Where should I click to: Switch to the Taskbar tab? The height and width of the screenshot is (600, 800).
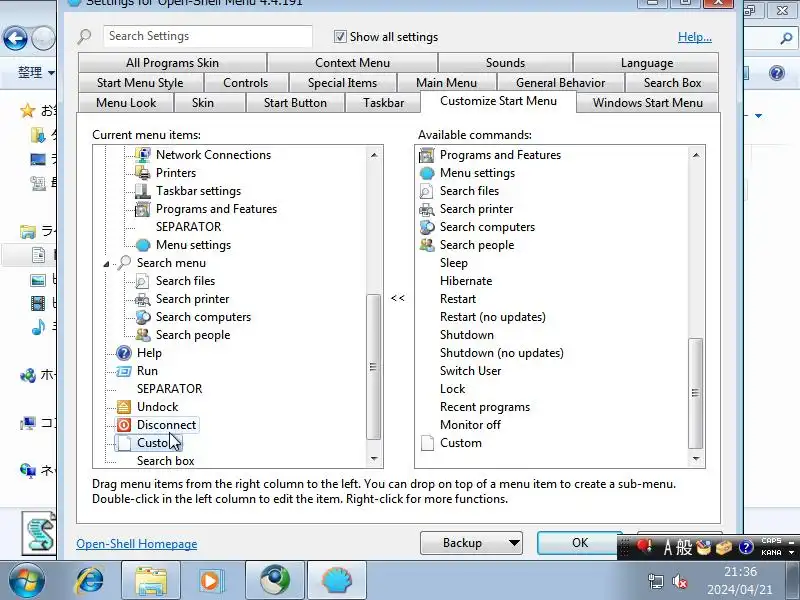(383, 103)
